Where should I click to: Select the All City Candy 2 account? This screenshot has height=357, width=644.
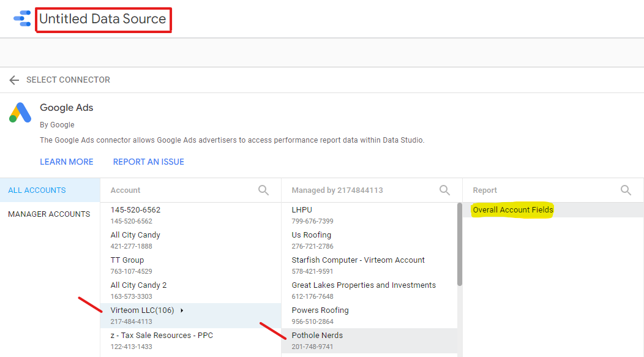click(139, 290)
